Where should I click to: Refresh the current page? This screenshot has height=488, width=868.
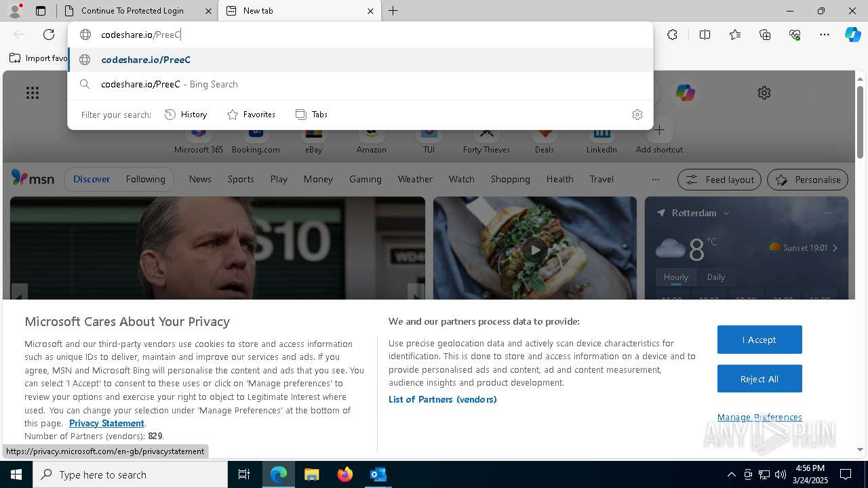pyautogui.click(x=49, y=35)
